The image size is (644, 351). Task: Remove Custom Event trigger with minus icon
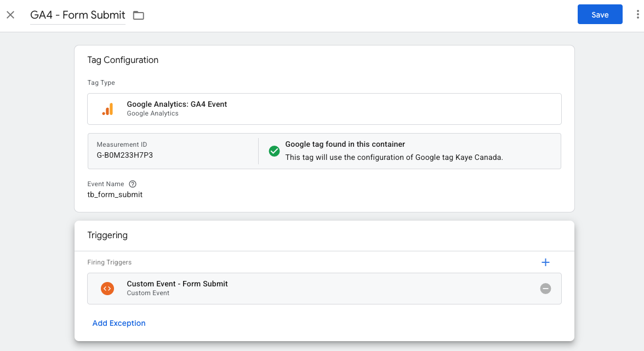click(x=545, y=289)
